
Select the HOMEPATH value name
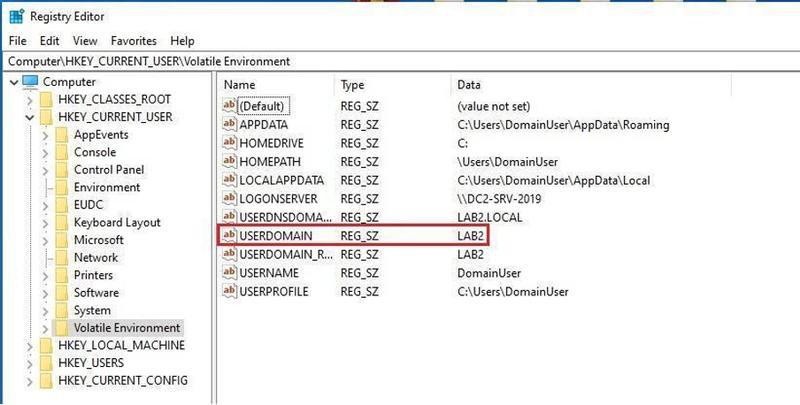(x=270, y=162)
